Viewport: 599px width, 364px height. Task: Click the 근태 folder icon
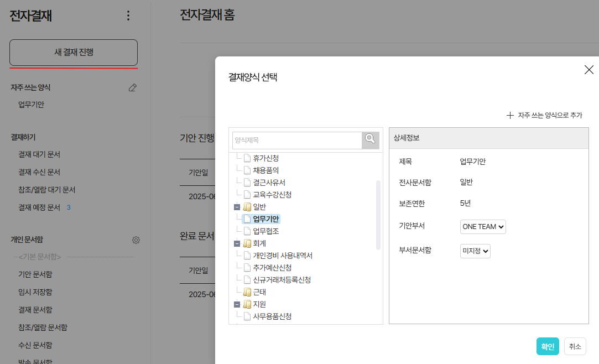pos(247,292)
